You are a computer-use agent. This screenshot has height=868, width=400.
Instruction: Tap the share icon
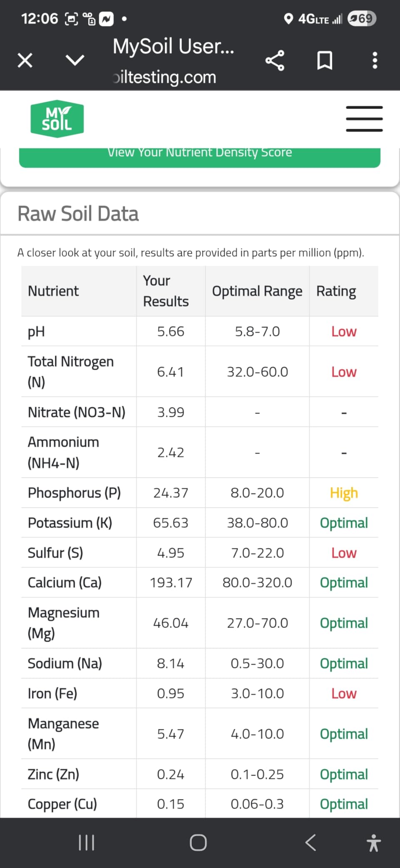pos(275,60)
